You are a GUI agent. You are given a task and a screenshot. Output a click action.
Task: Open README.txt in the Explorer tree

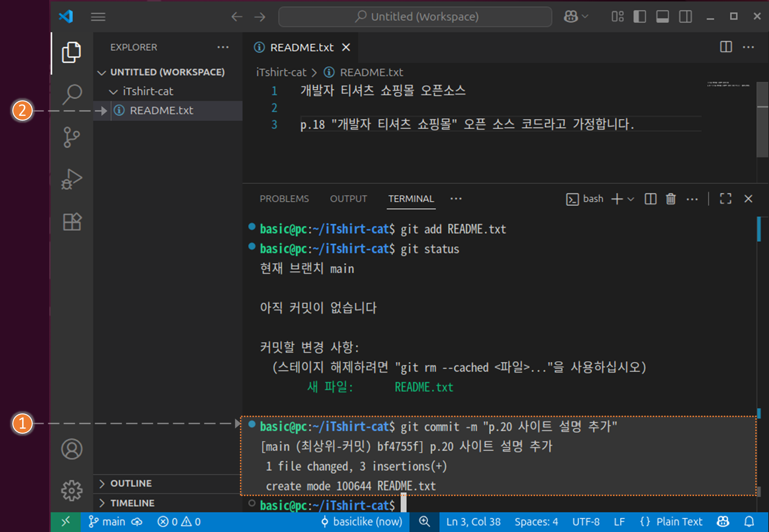coord(168,111)
